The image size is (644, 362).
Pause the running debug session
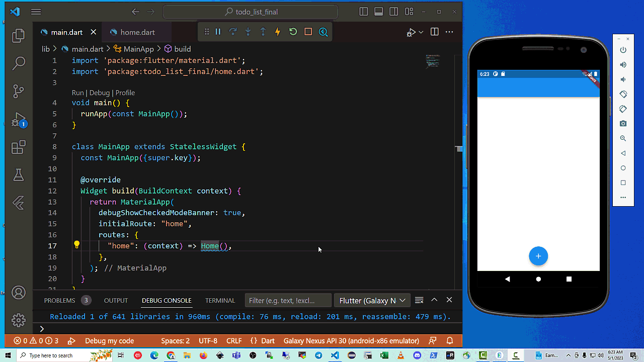(x=218, y=32)
